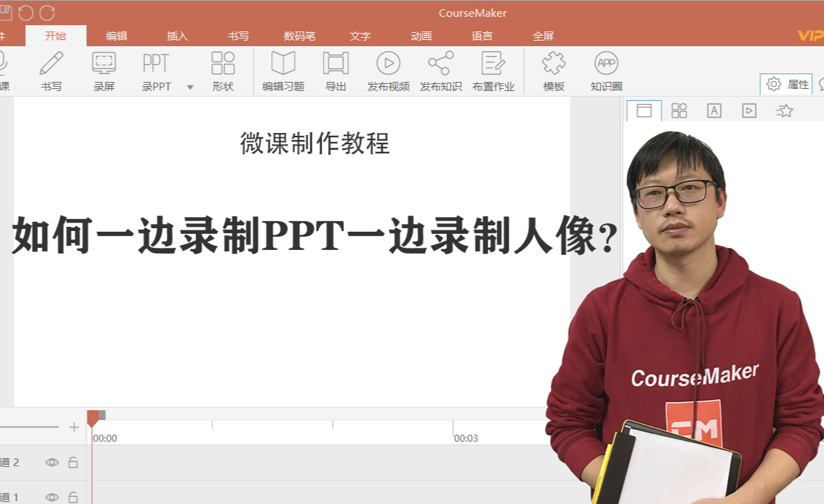This screenshot has width=824, height=504.
Task: Expand the 录PPT dropdown arrow
Action: click(191, 87)
